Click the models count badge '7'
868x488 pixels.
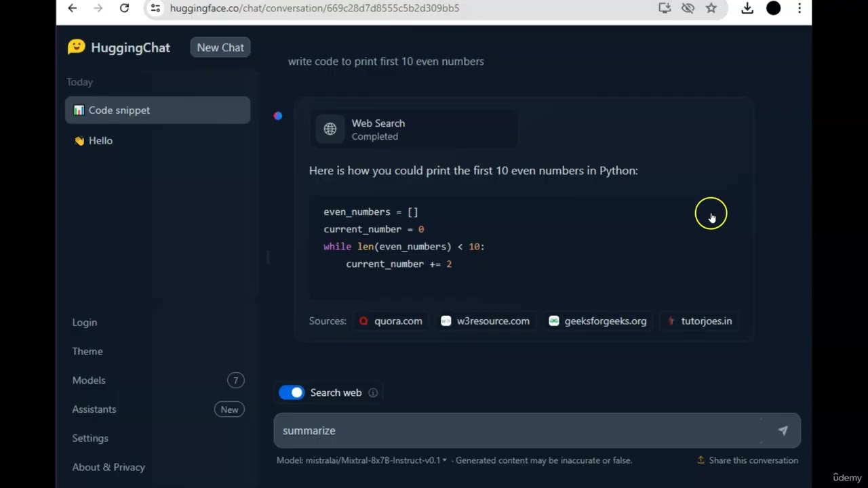pyautogui.click(x=235, y=380)
